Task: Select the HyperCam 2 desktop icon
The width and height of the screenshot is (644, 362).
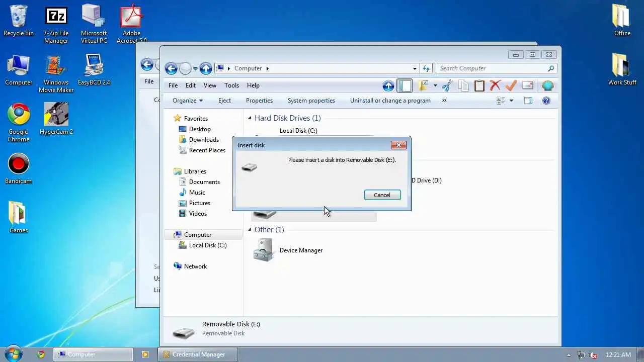Action: click(56, 119)
